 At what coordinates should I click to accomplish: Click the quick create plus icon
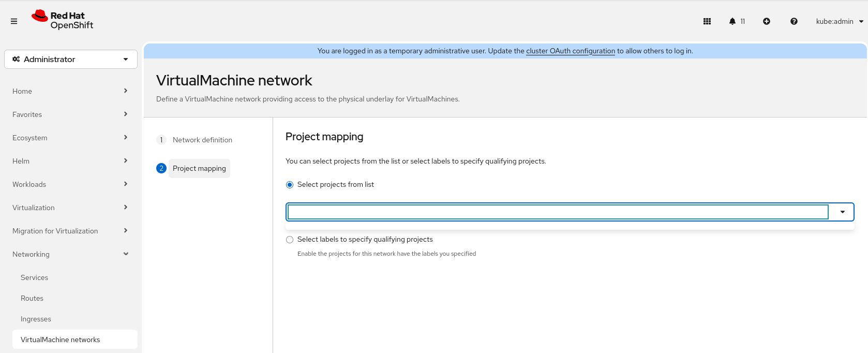pyautogui.click(x=767, y=21)
